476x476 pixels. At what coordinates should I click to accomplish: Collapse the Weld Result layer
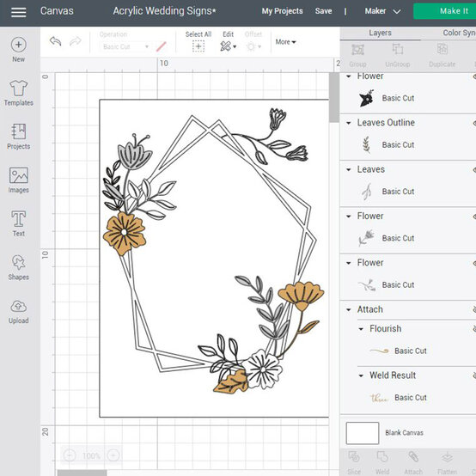(x=361, y=375)
